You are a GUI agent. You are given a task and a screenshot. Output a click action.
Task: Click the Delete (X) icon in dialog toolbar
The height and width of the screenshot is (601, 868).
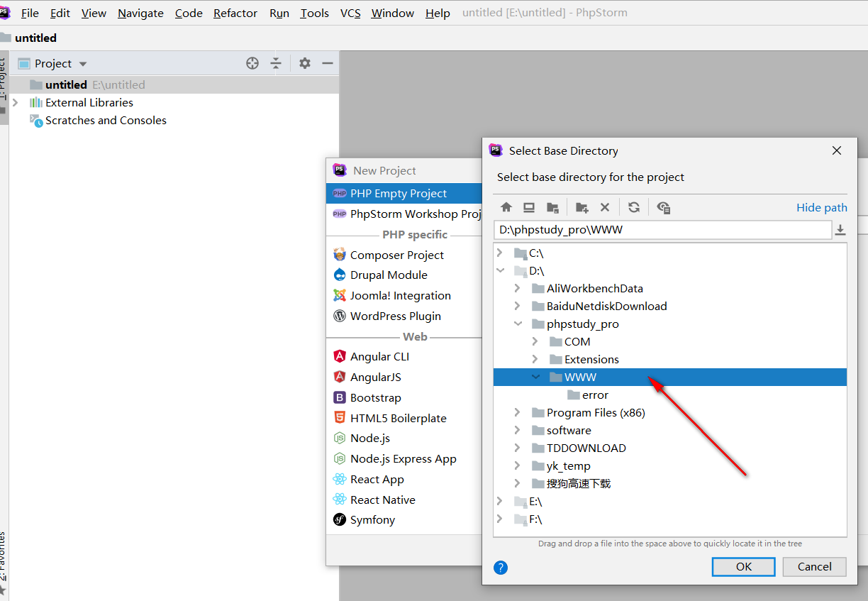(x=605, y=207)
